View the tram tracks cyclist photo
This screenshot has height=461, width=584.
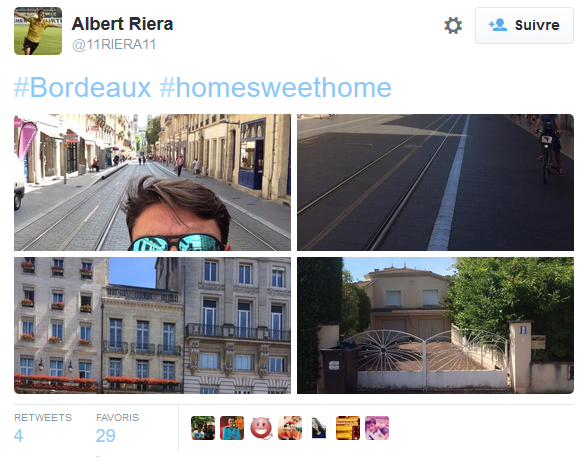(435, 182)
